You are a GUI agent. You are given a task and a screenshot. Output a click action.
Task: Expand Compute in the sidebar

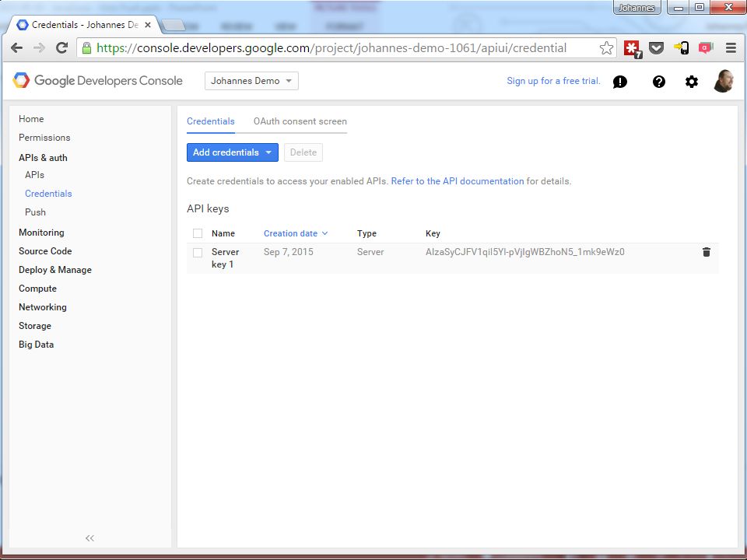pyautogui.click(x=37, y=289)
